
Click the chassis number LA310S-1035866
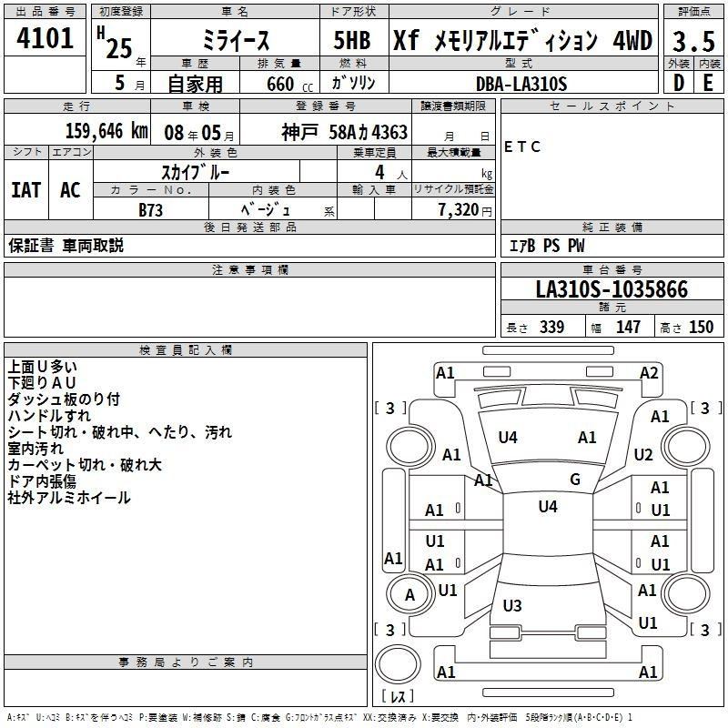[x=612, y=290]
